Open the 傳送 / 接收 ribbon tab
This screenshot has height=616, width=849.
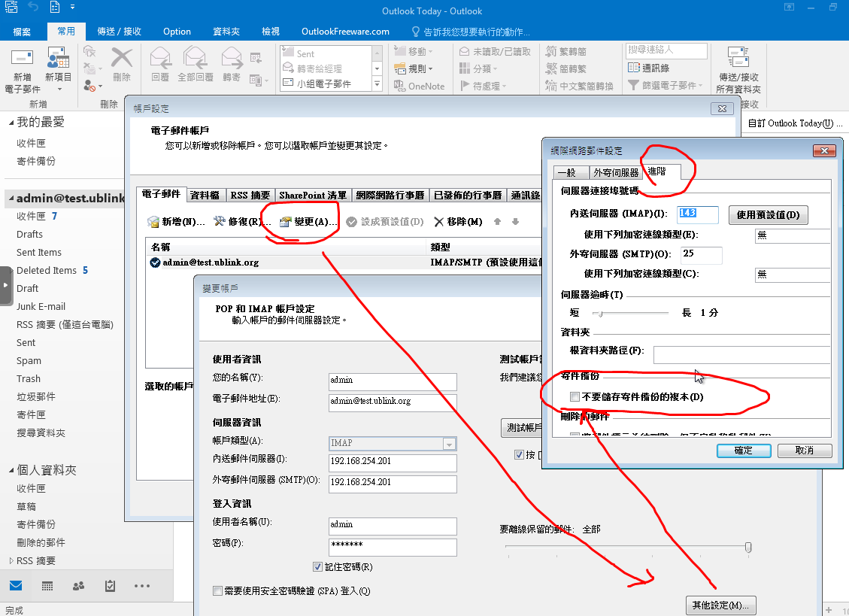click(x=119, y=32)
